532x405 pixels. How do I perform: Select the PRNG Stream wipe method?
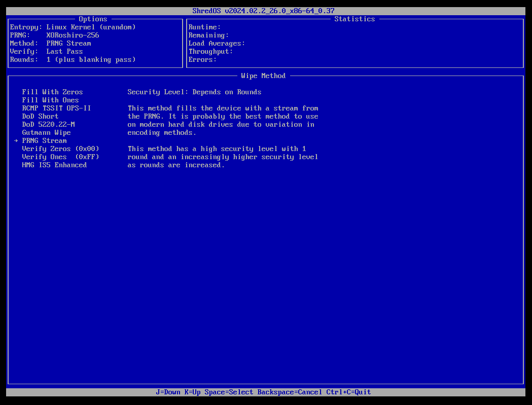click(x=44, y=140)
